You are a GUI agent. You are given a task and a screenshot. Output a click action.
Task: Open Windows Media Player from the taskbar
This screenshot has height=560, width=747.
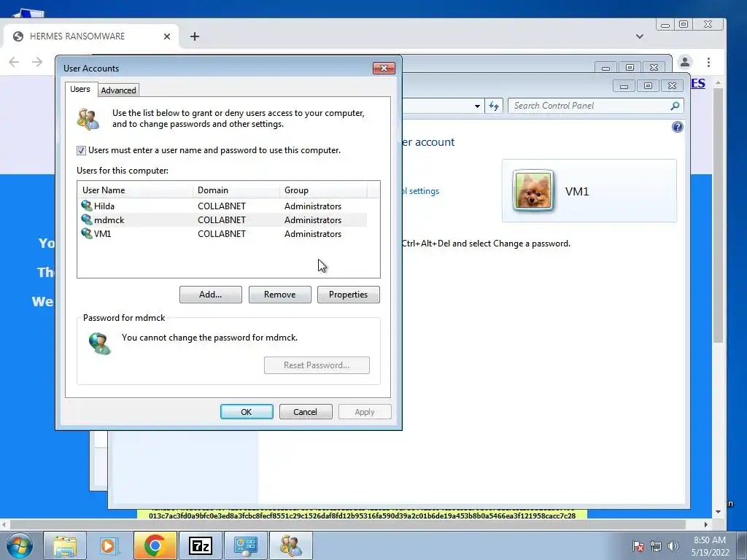click(x=109, y=545)
